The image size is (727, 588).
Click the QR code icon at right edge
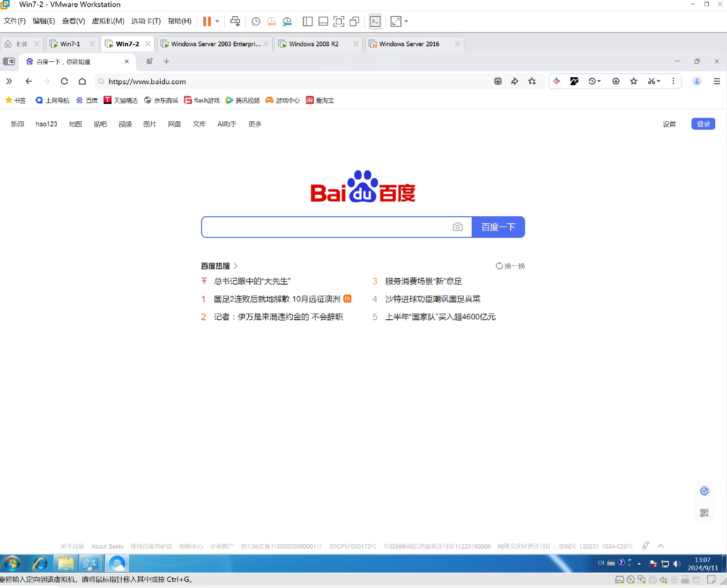click(705, 513)
